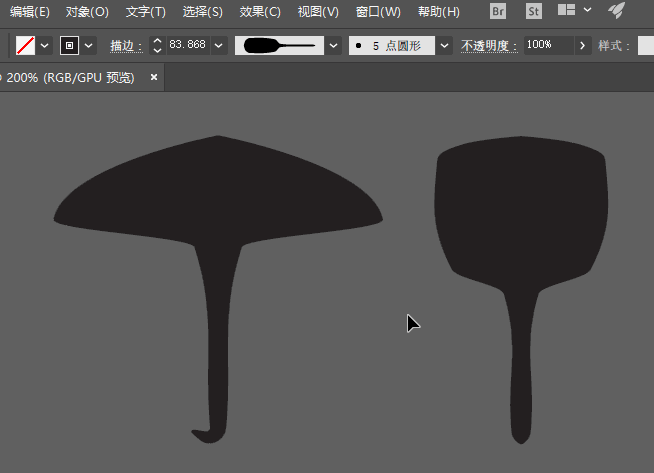Open the 对象(O) menu
The height and width of the screenshot is (473, 654).
[x=87, y=12]
